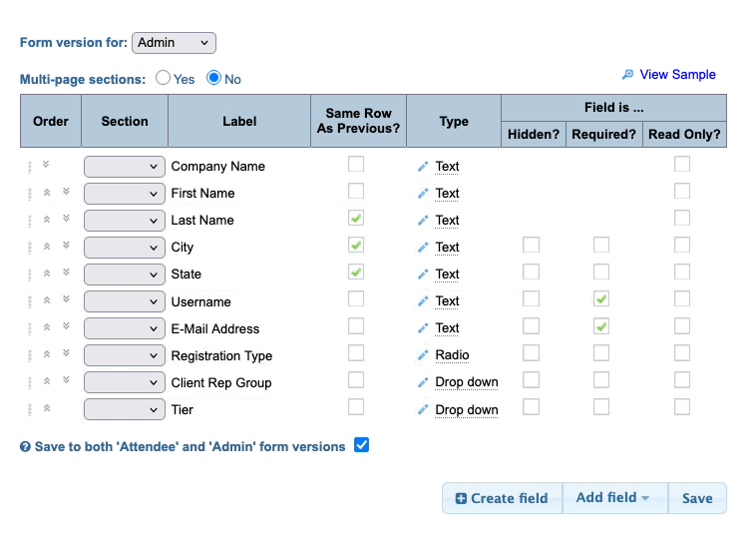Open the View Sample link
The image size is (756, 549).
677,74
